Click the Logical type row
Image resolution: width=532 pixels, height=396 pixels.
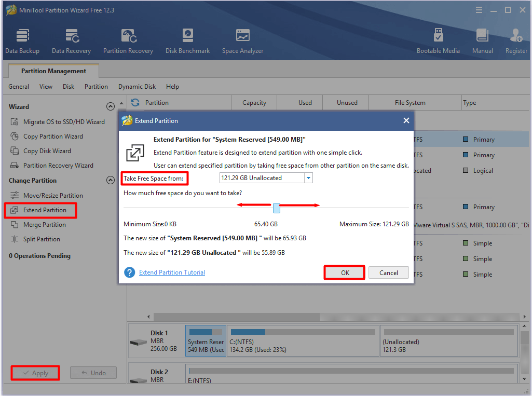tap(483, 171)
